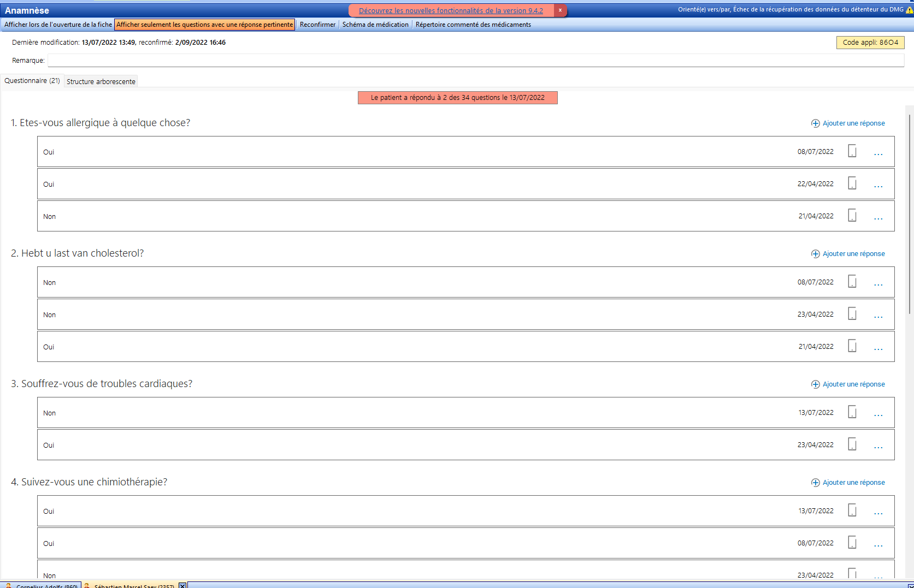Click the add-response plus icon beside question 4

coord(815,482)
